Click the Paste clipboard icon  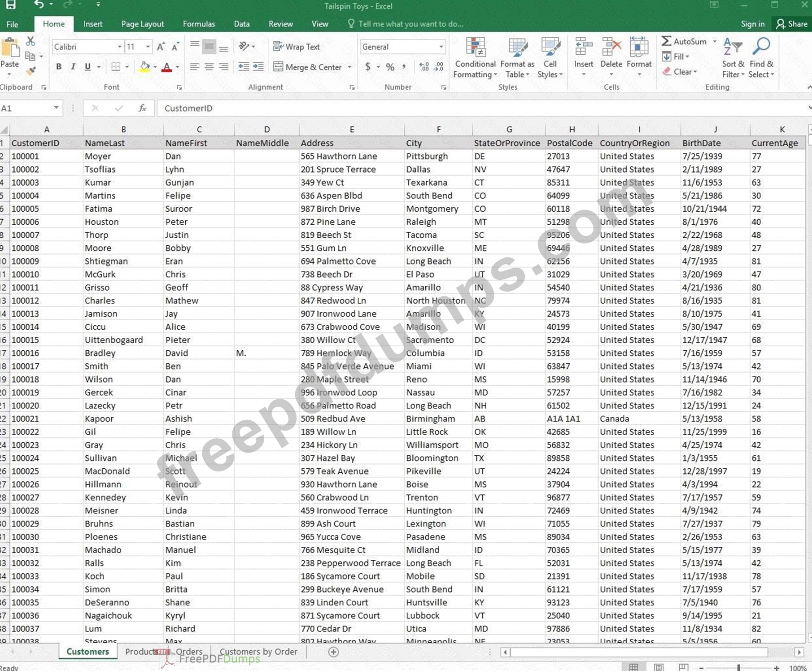click(x=10, y=48)
